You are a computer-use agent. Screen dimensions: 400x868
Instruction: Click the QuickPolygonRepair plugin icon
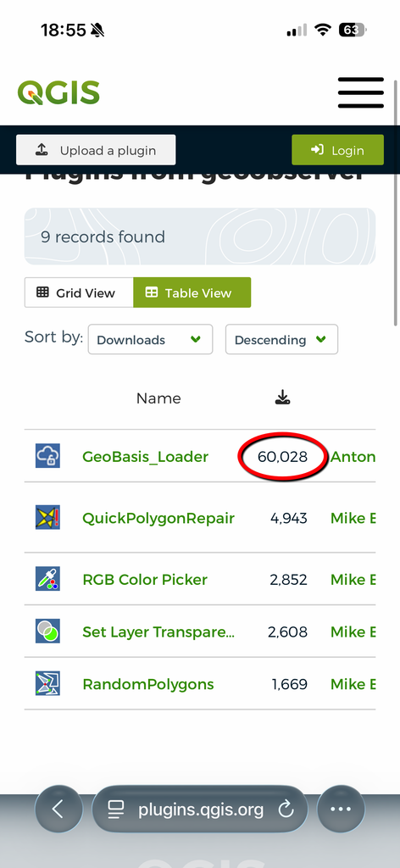tap(47, 518)
